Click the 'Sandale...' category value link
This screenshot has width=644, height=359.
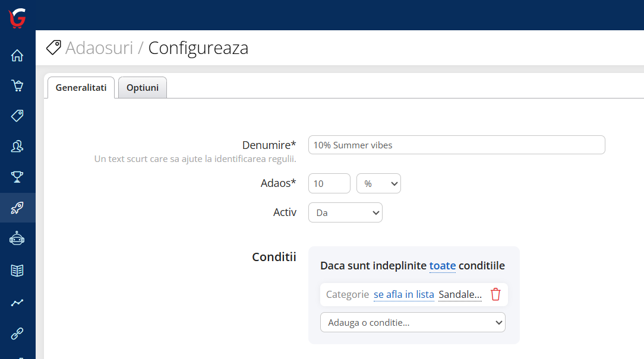pyautogui.click(x=460, y=294)
